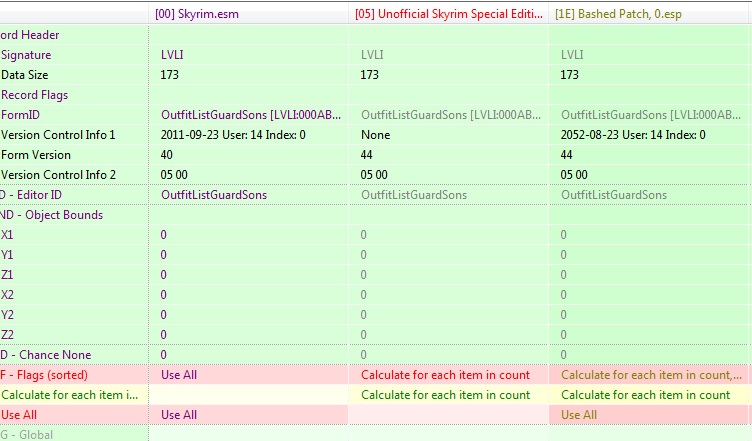
Task: Select the Z1 row label
Action: [7, 275]
